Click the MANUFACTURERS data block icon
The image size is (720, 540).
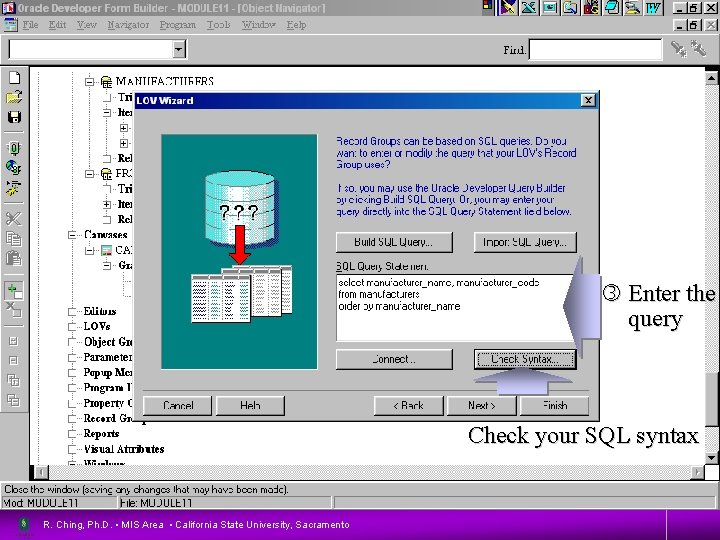tap(107, 82)
